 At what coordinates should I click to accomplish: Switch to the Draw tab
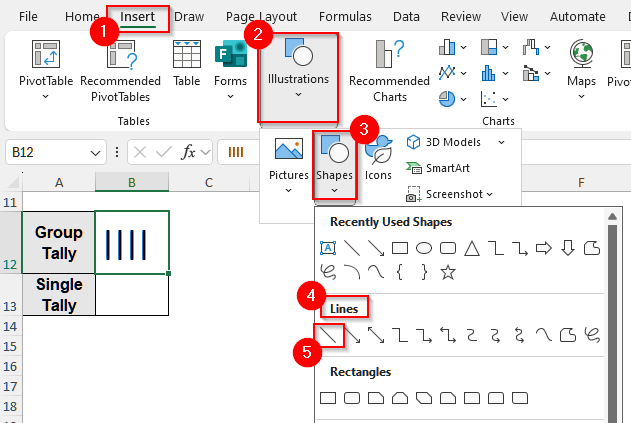coord(189,17)
